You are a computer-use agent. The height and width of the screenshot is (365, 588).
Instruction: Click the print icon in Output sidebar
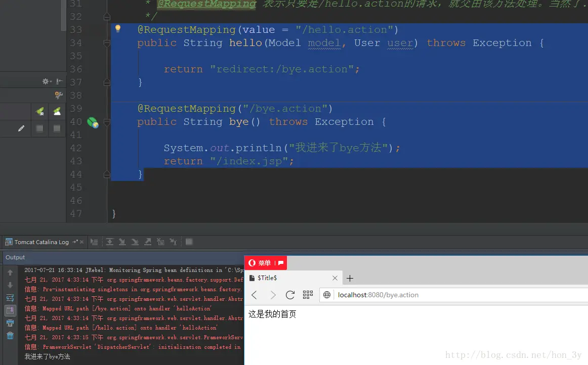[x=10, y=323]
